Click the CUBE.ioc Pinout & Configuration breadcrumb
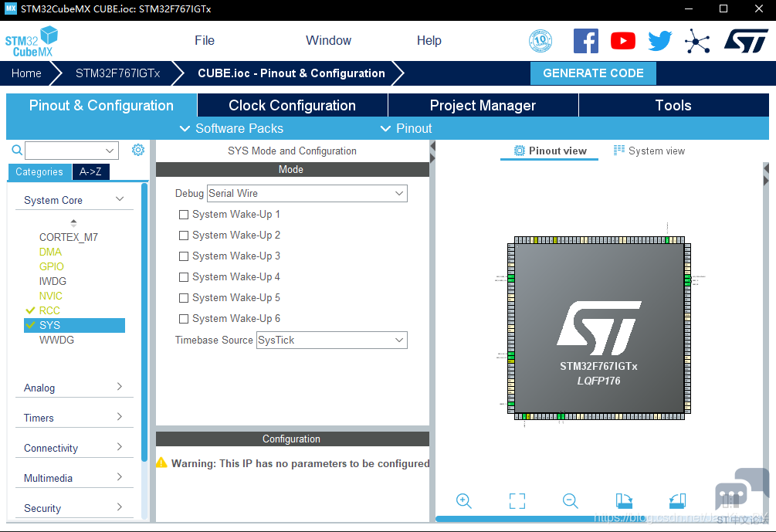 291,73
